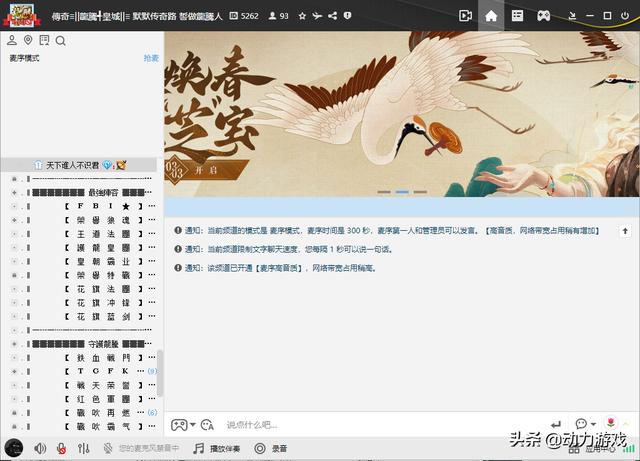Click the online user count 93

(x=278, y=16)
